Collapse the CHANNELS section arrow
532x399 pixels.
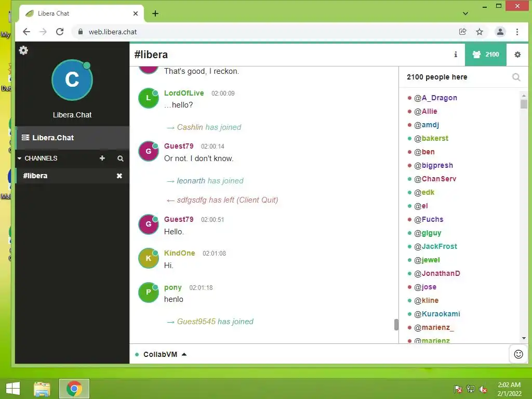tap(19, 158)
